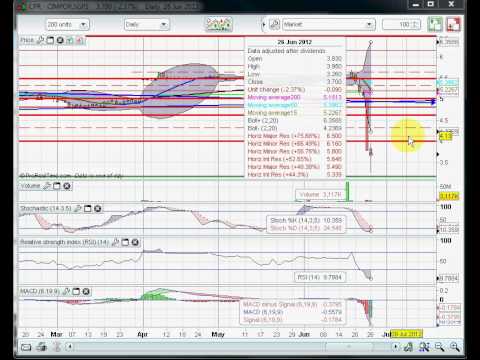
Task: Maximize the MACD panel
Action: pyautogui.click(x=76, y=291)
